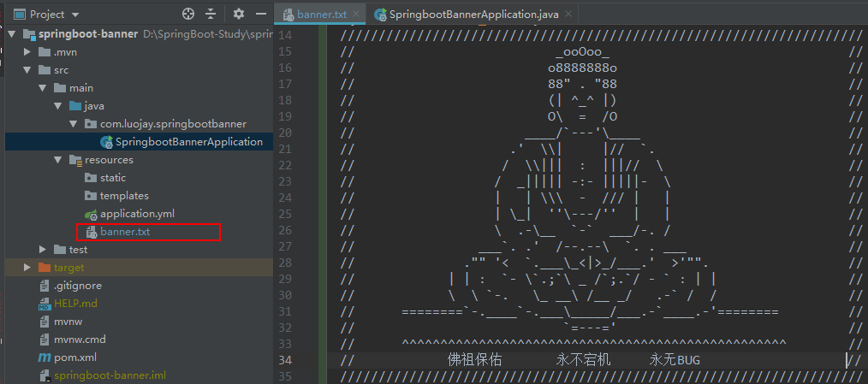Collapse the resources folder
The height and width of the screenshot is (384, 868).
[x=57, y=160]
